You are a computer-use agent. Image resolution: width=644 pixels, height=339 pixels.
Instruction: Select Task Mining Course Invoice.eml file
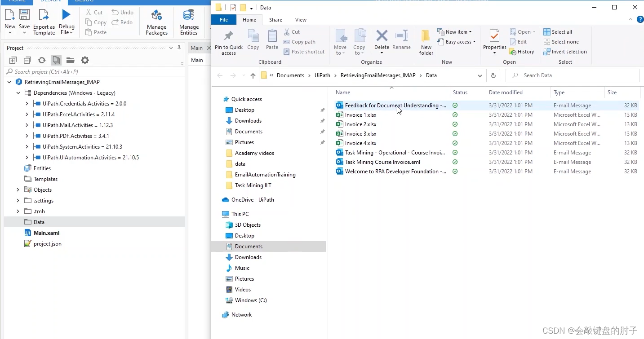382,162
